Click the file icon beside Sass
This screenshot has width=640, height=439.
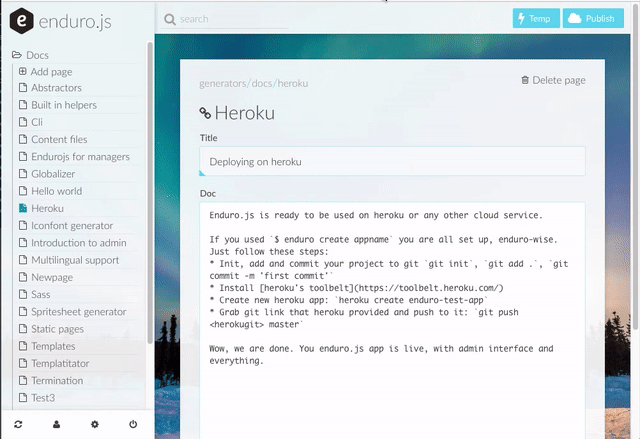[x=23, y=294]
